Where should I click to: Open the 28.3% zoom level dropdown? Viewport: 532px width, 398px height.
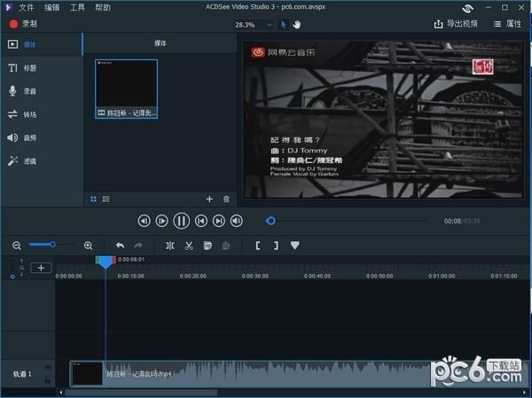click(x=254, y=25)
